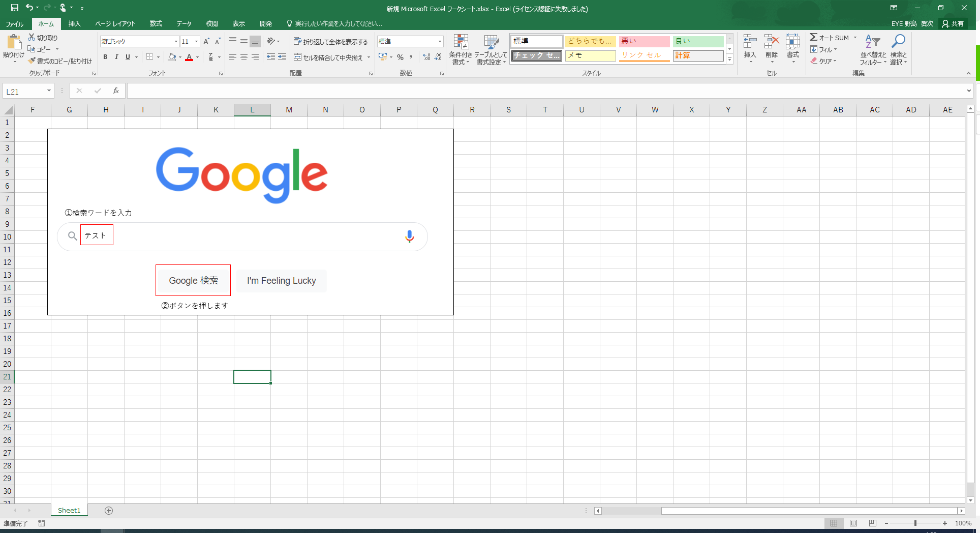Open Find and Select menu
The width and height of the screenshot is (980, 533).
coord(898,50)
